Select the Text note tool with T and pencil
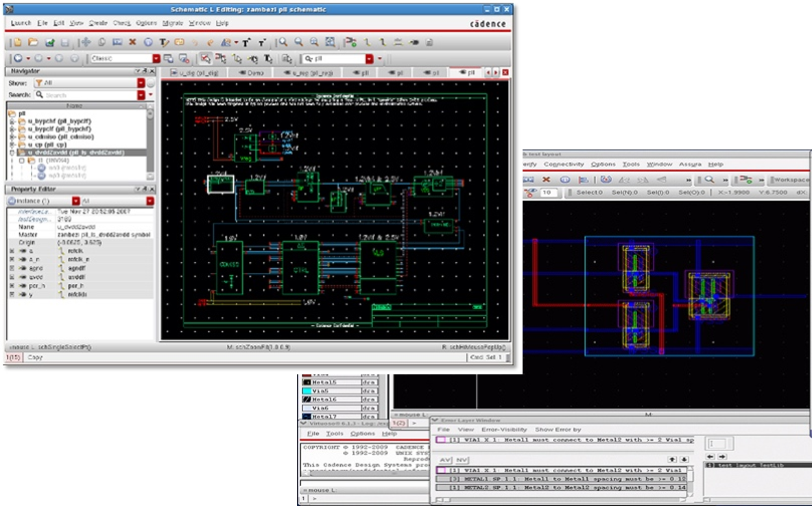 click(164, 43)
